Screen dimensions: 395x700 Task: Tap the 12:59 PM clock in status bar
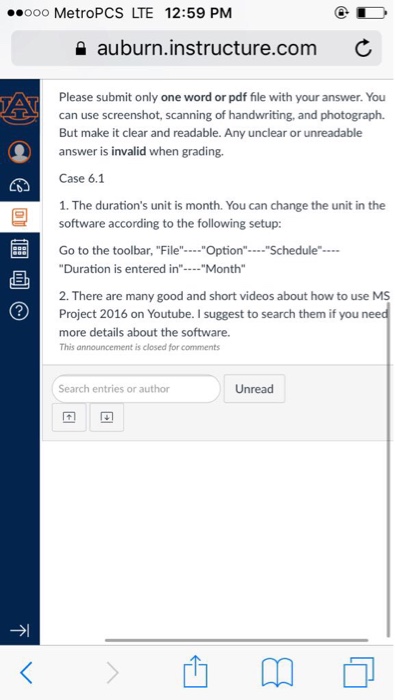(198, 13)
